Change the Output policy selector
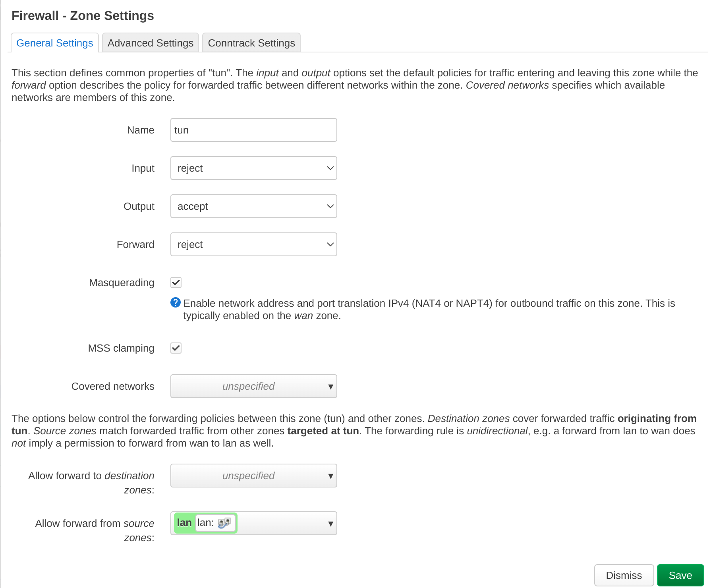 pos(253,206)
